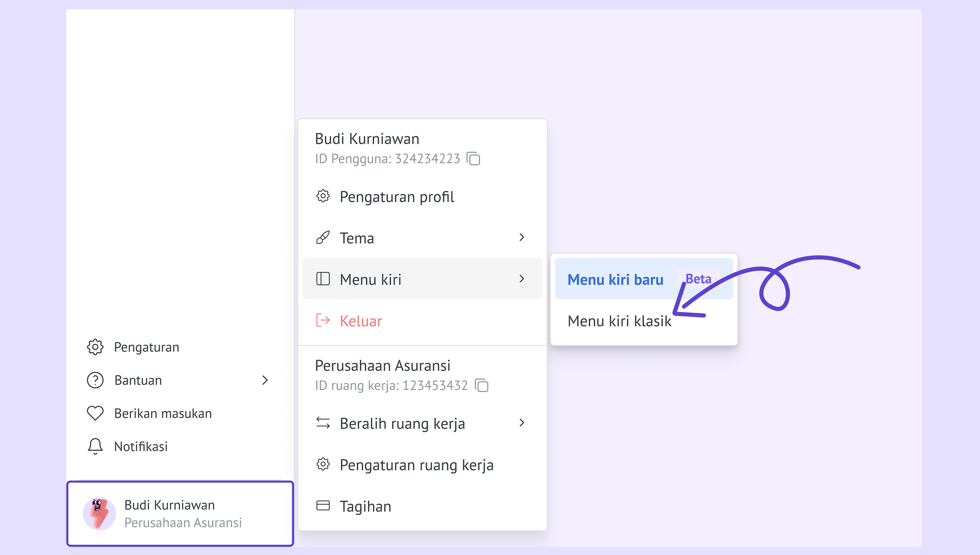The height and width of the screenshot is (555, 980).
Task: Click the Bantuan question mark icon
Action: coord(95,380)
